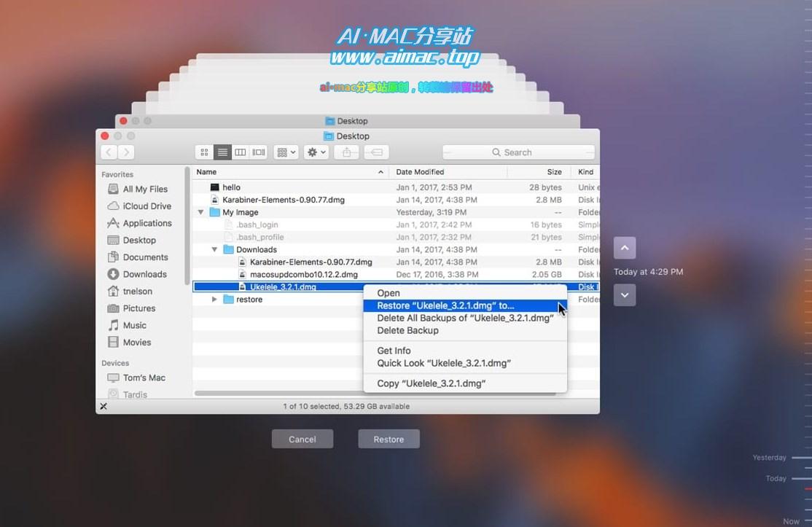Select Karabiner dmg inside Downloads folder
812x527 pixels.
point(397,262)
